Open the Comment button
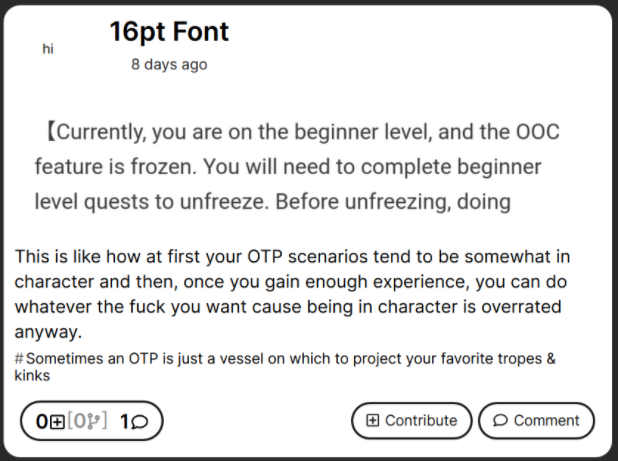 [536, 420]
